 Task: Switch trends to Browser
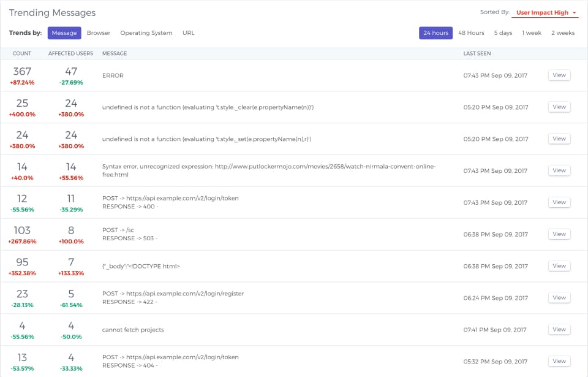[x=99, y=33]
